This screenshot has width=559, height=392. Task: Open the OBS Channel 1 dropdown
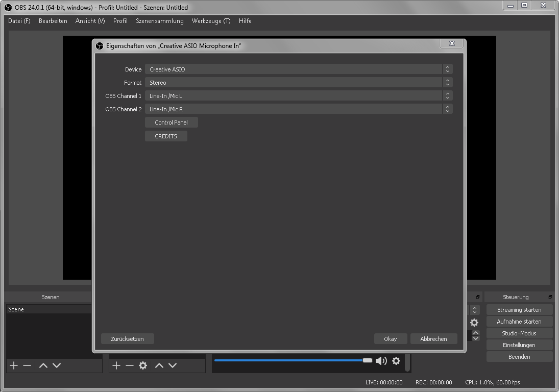pyautogui.click(x=299, y=95)
